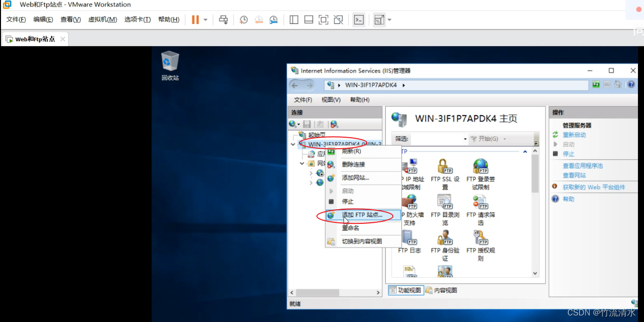Open the IIS 视图(V) menu
Screen dimensions: 644x322
click(331, 100)
